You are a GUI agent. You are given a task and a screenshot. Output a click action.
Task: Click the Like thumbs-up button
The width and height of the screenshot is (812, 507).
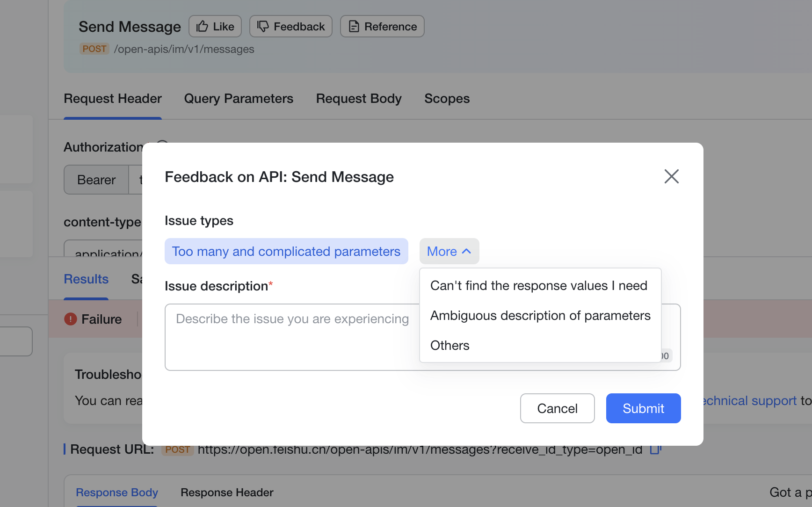[x=215, y=26]
